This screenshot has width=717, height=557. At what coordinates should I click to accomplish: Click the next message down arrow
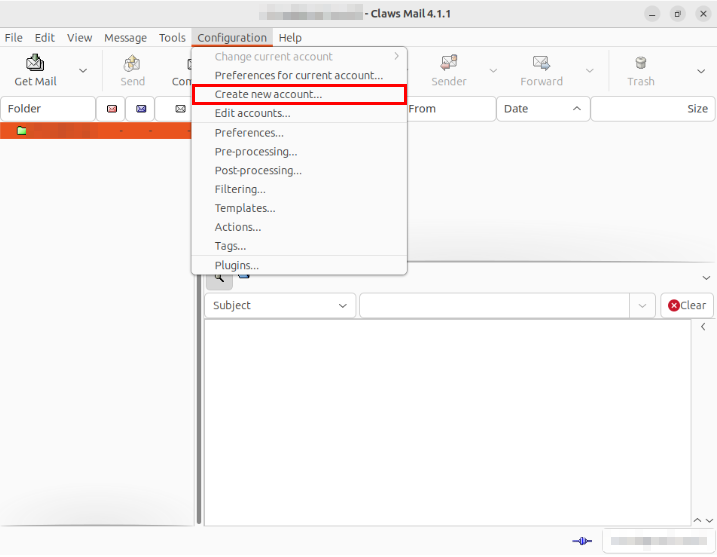(709, 520)
